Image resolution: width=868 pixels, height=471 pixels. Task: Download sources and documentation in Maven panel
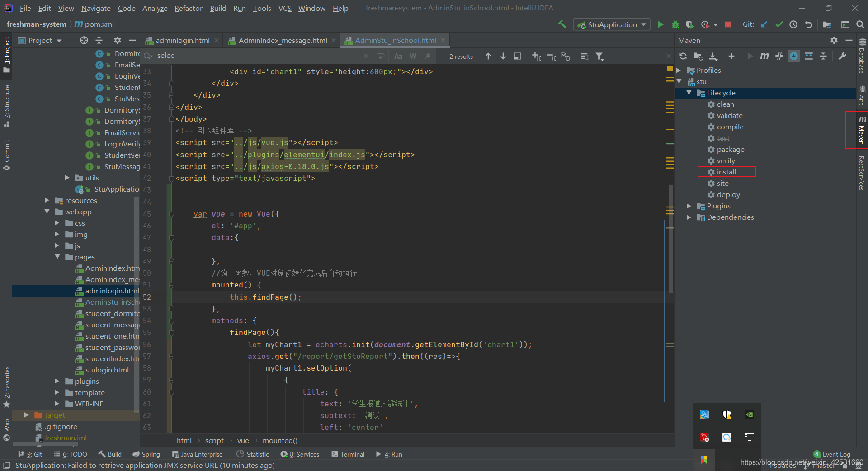pos(713,56)
